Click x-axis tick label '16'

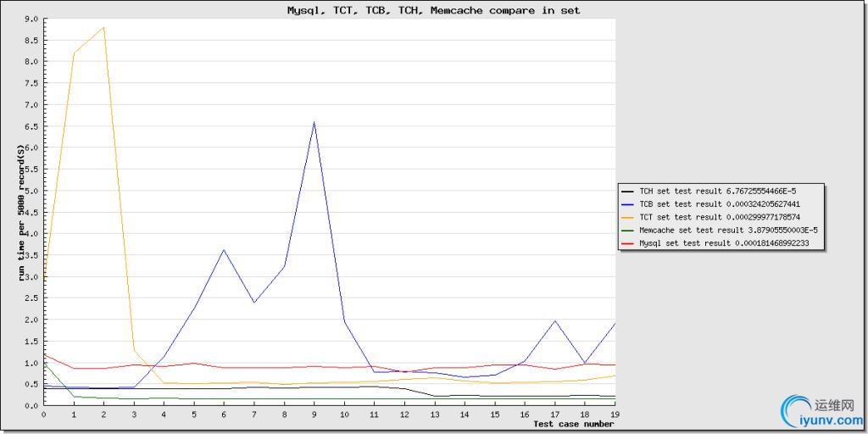tap(525, 414)
